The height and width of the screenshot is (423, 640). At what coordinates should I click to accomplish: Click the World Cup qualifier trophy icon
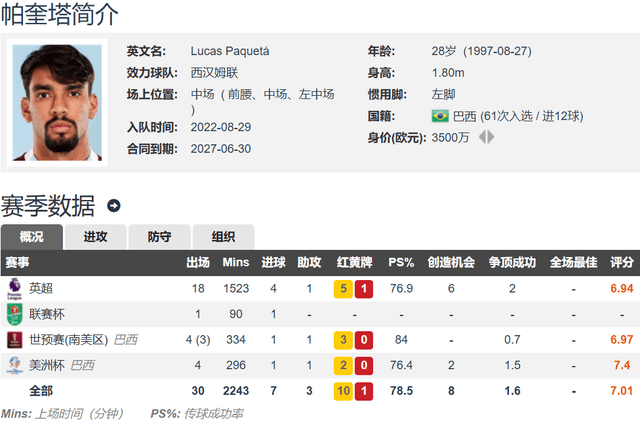click(14, 339)
